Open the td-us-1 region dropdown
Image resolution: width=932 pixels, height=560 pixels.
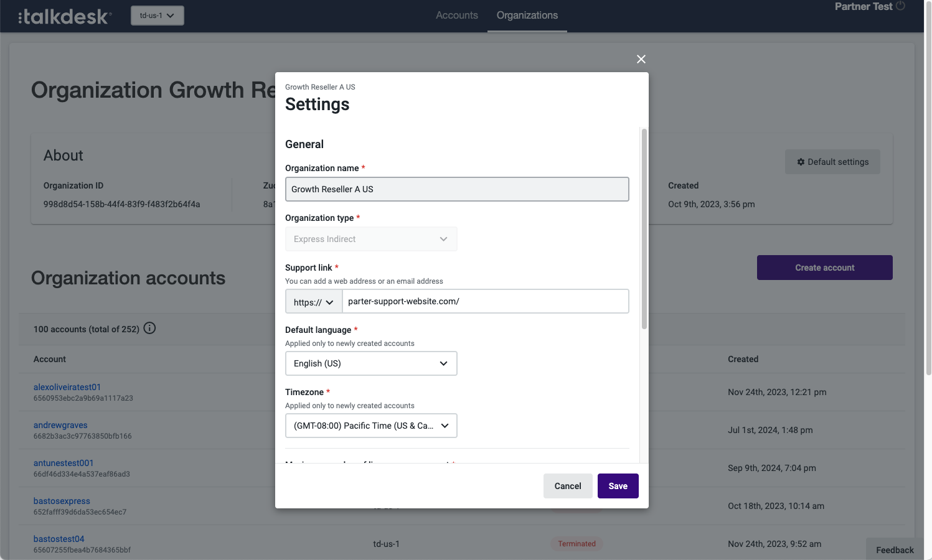click(x=158, y=16)
